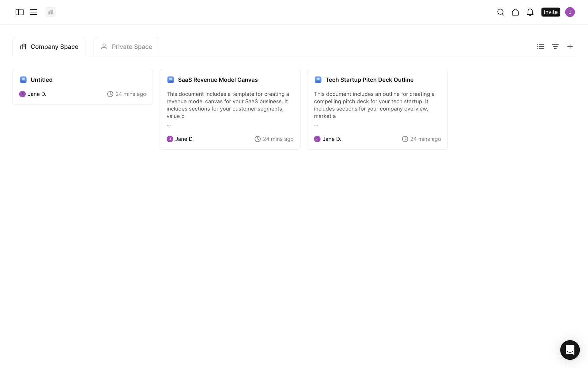Open SaaS Revenue Model Canvas document
This screenshot has width=588, height=368.
click(x=218, y=80)
